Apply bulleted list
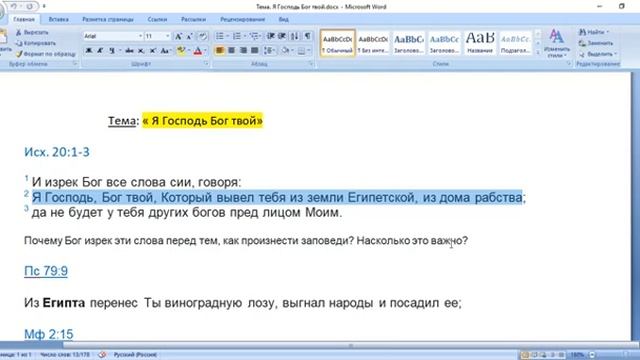Viewport: 640px width, 360px height. [x=220, y=36]
